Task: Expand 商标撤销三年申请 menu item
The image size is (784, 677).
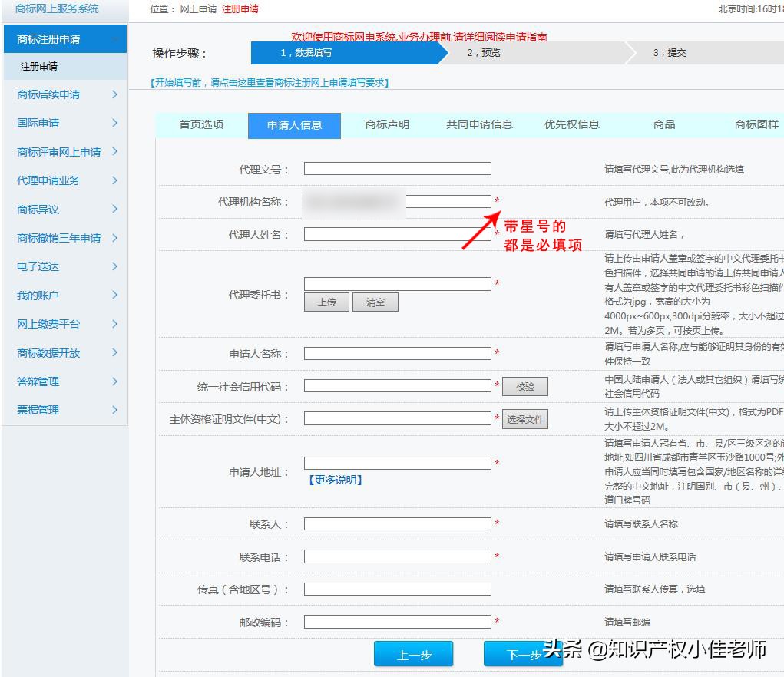Action: click(114, 238)
